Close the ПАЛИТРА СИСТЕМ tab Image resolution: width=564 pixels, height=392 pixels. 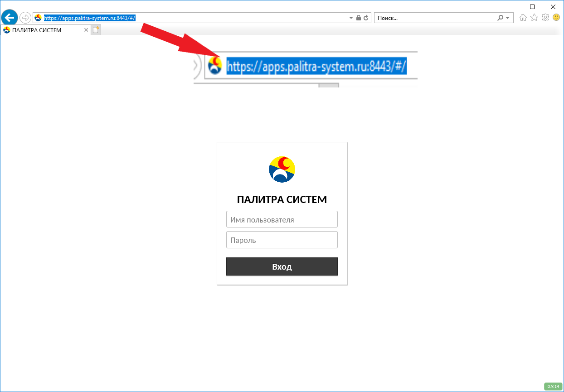pyautogui.click(x=86, y=30)
